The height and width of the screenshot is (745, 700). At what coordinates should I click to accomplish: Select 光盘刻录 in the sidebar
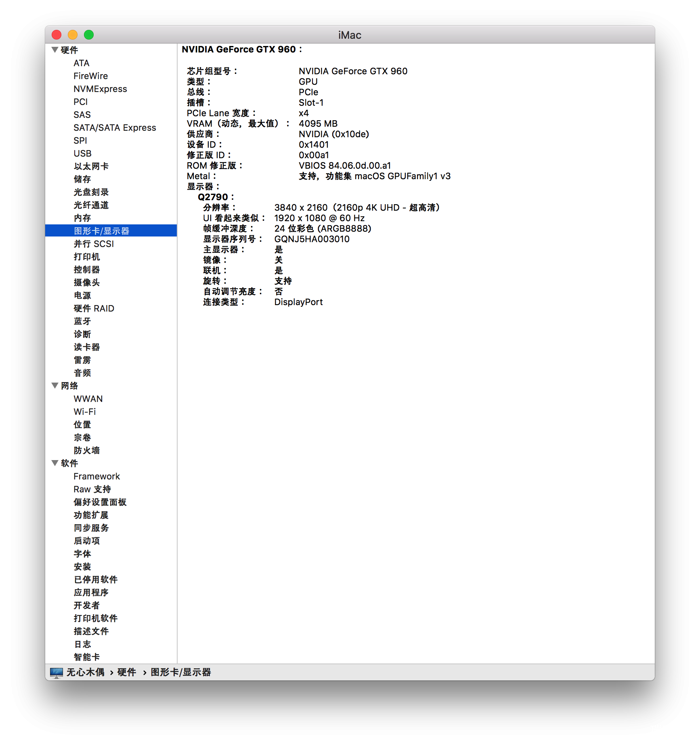click(x=91, y=192)
